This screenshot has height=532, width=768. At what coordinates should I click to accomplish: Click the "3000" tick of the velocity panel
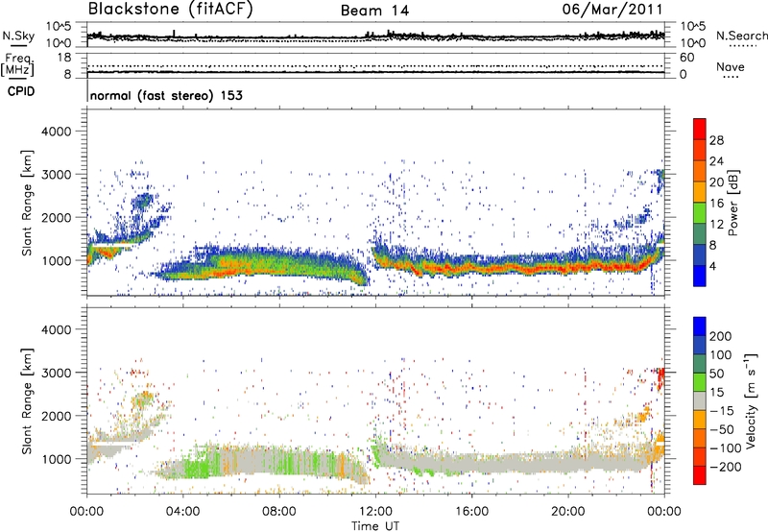pyautogui.click(x=57, y=373)
